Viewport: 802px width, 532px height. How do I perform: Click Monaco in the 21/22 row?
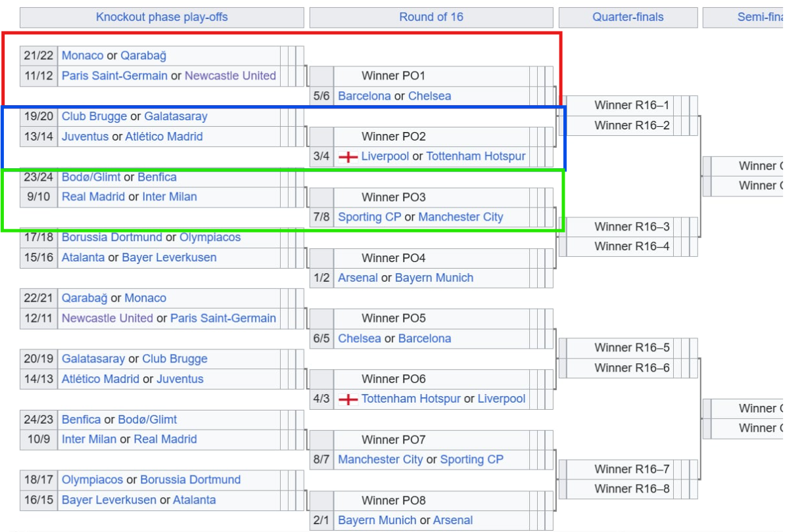[82, 56]
